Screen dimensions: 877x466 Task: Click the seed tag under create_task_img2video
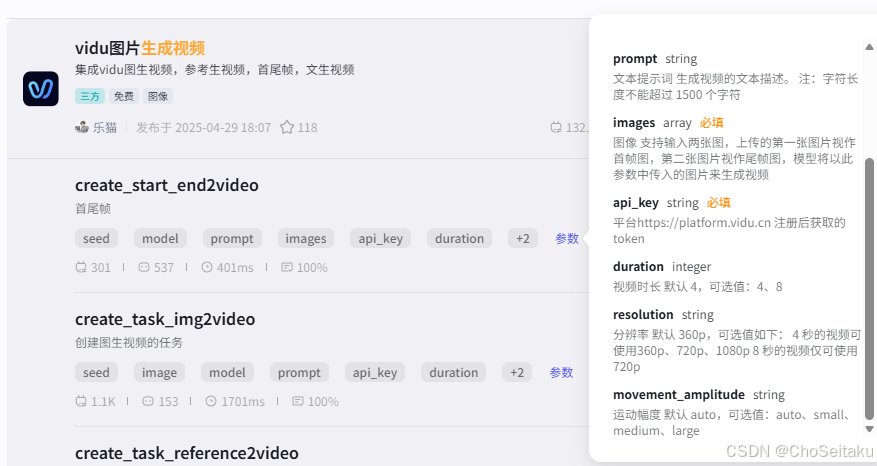pos(96,373)
